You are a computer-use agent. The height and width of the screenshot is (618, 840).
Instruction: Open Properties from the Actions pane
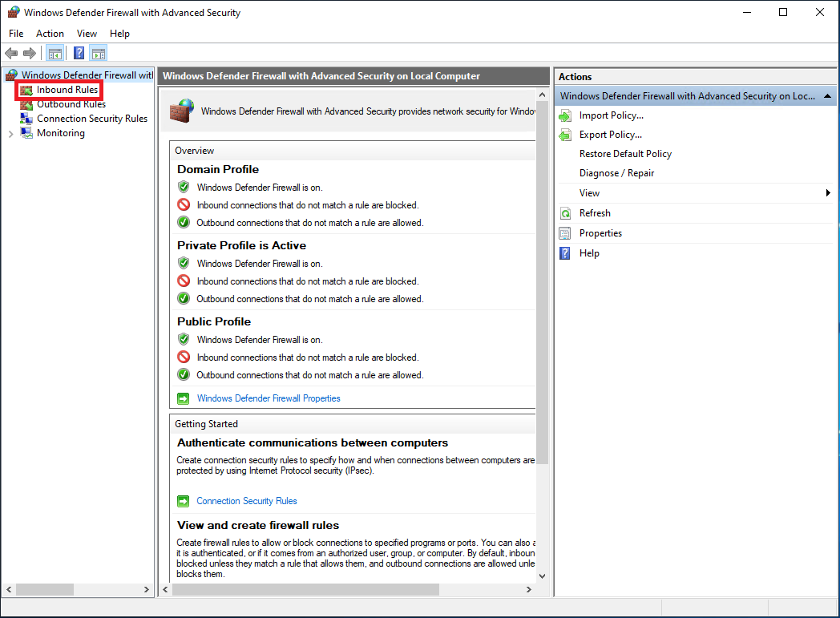point(600,233)
